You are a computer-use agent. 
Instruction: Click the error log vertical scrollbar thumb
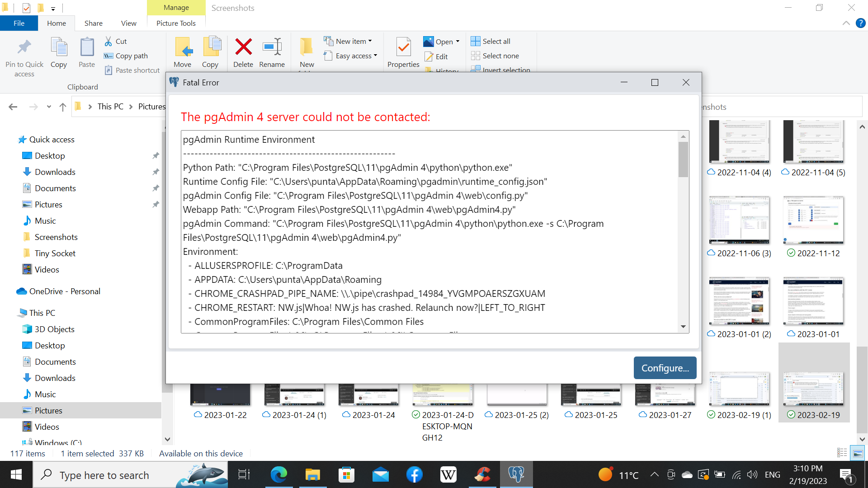(683, 159)
